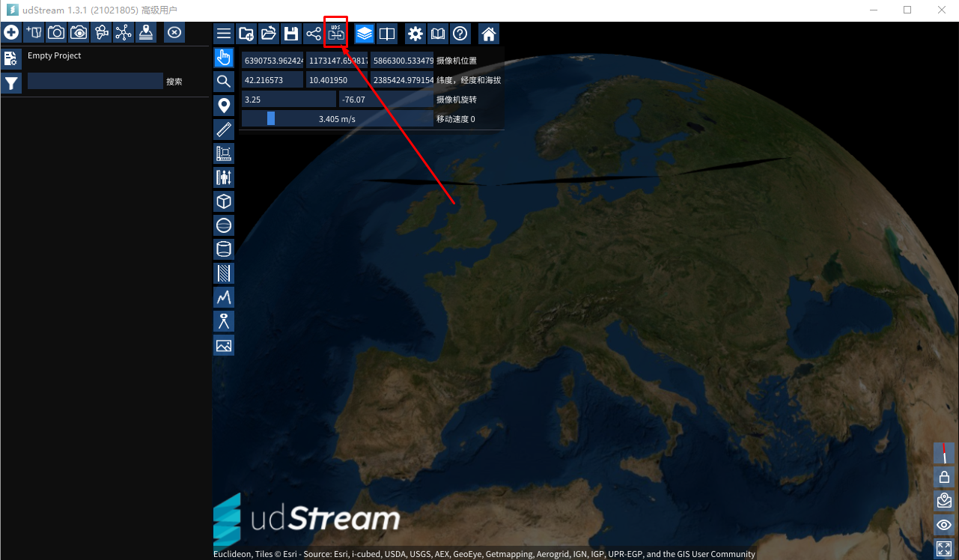Image resolution: width=959 pixels, height=560 pixels.
Task: Click the scene search input field
Action: point(95,81)
